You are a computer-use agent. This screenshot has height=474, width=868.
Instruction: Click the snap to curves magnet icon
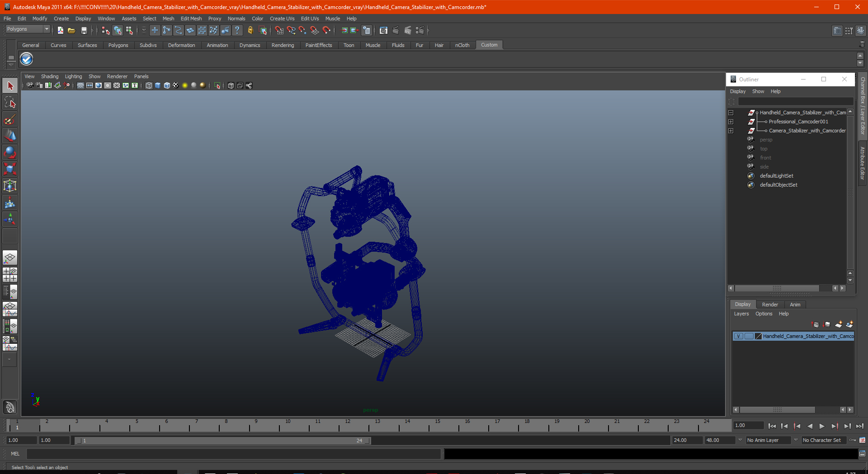click(291, 30)
